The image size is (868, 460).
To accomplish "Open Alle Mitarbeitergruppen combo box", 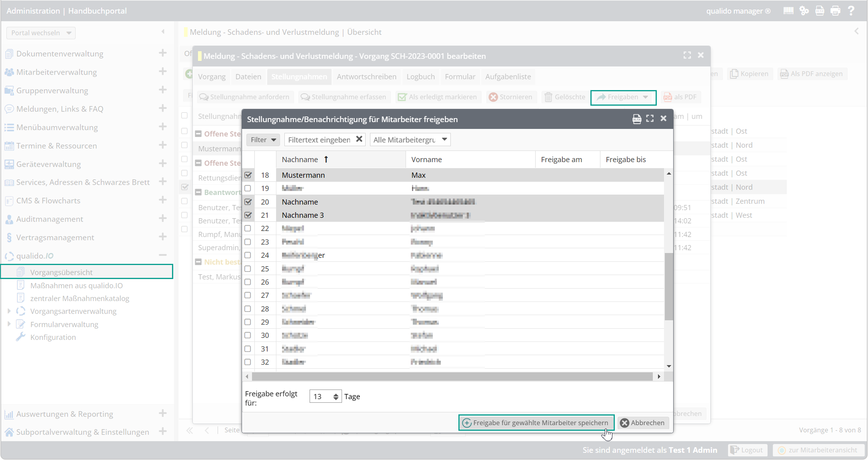I will [x=410, y=139].
